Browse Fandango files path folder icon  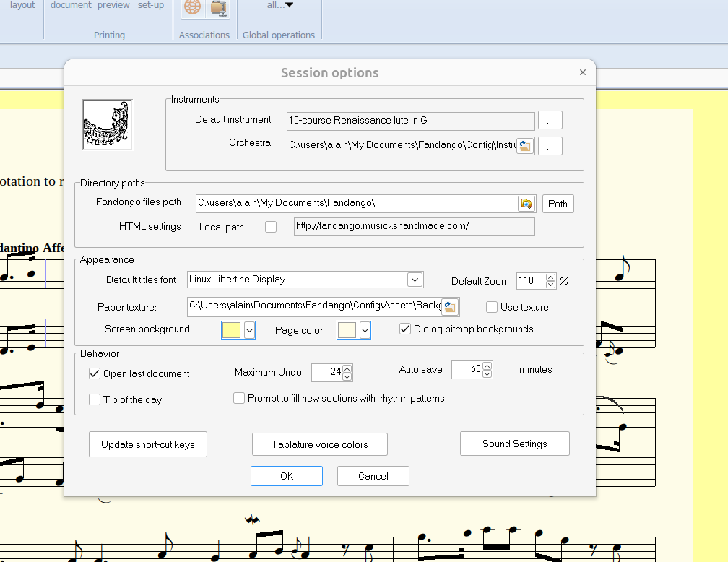click(x=526, y=204)
